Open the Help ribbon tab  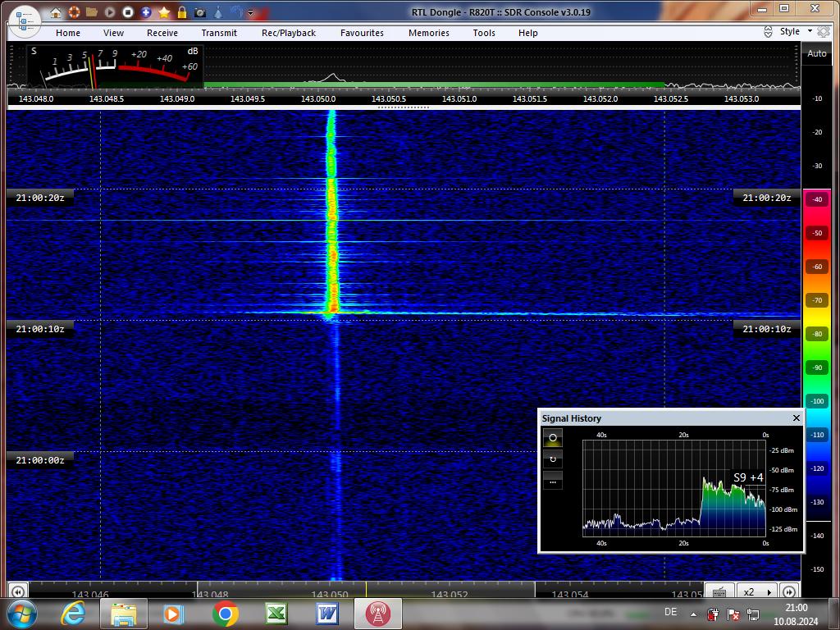pyautogui.click(x=527, y=33)
